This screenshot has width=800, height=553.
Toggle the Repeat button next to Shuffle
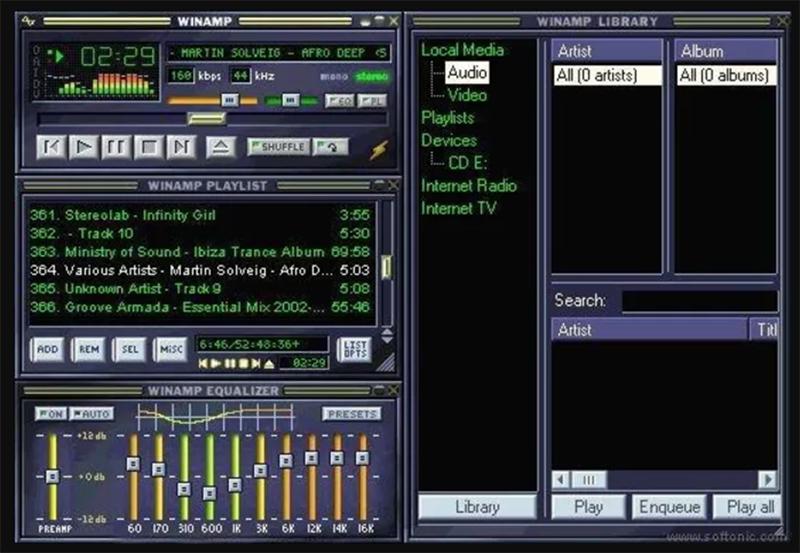click(331, 147)
